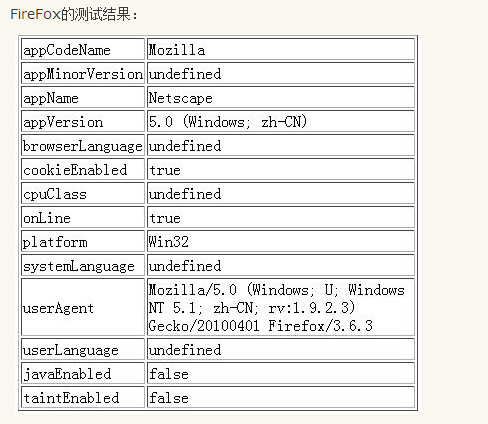This screenshot has height=424, width=488.
Task: Click the appVersion property cell
Action: point(83,122)
